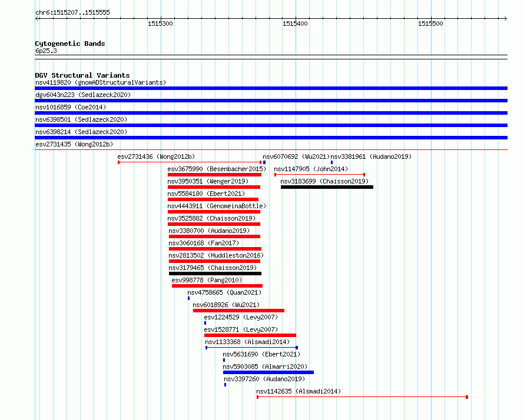The height and width of the screenshot is (420, 524).
Task: Click the red bar under nsv3060168 (Fan2017)
Action: (x=215, y=249)
